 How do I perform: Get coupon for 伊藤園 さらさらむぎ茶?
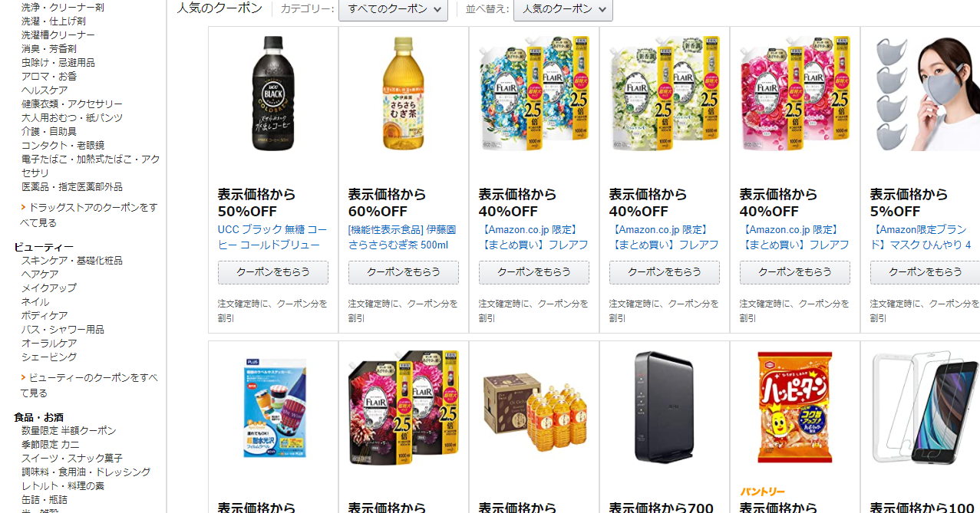click(x=404, y=272)
